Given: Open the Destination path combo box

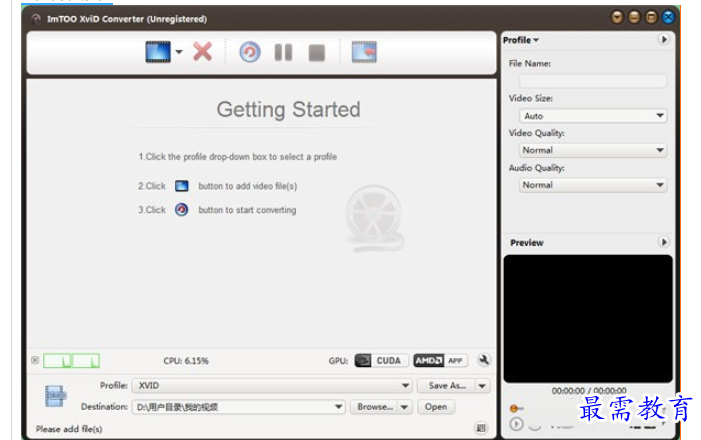Looking at the screenshot, I should [238, 407].
